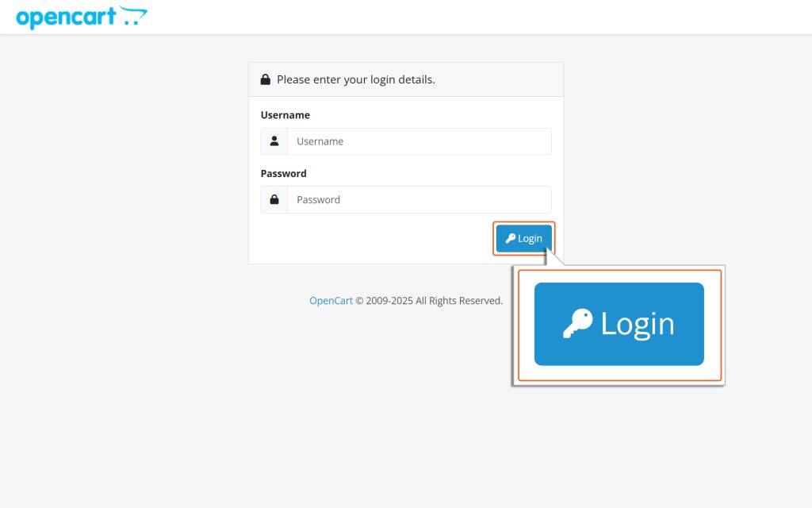The height and width of the screenshot is (508, 812).
Task: Focus the Username input field
Action: 419,141
